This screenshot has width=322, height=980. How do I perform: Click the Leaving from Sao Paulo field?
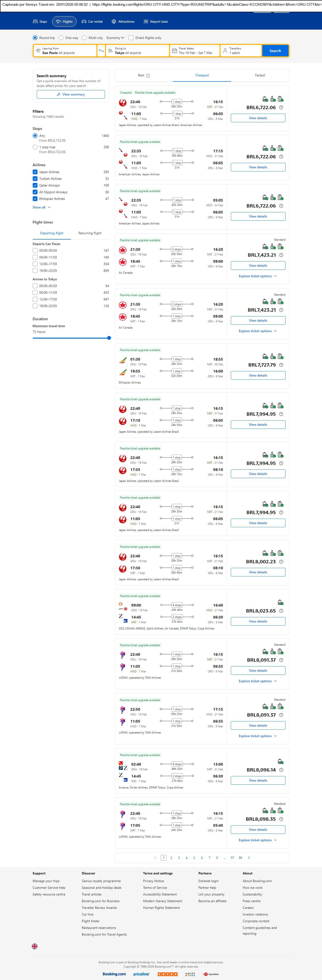click(x=65, y=51)
